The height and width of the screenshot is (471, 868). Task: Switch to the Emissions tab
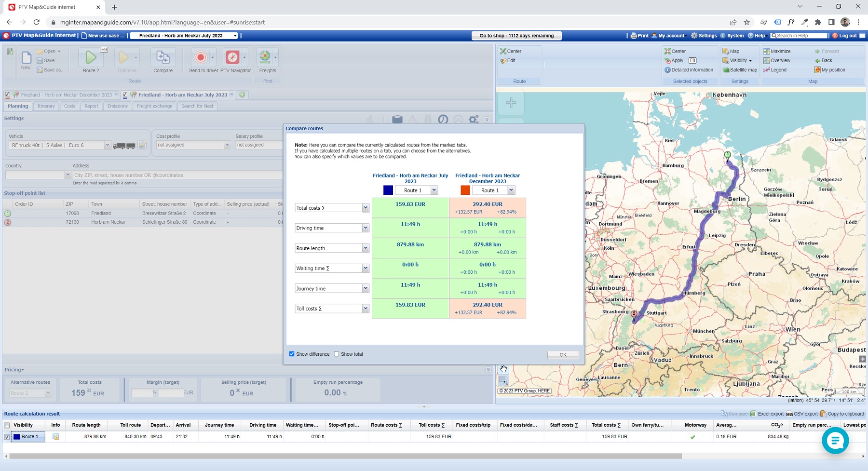(118, 106)
